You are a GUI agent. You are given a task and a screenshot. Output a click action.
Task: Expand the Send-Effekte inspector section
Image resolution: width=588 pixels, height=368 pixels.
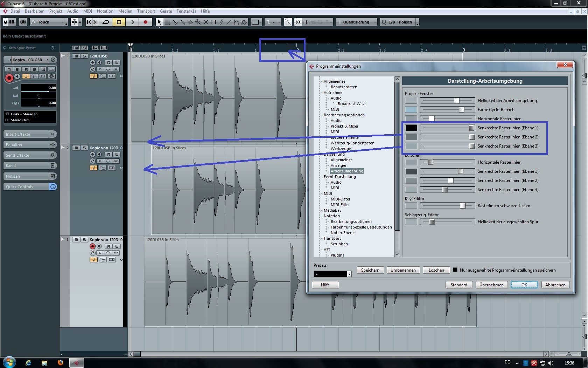coord(30,155)
